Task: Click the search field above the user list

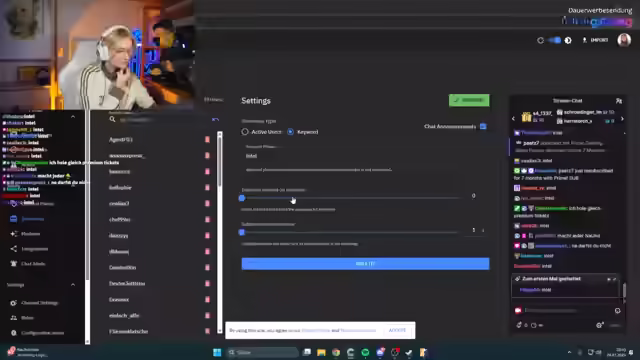Action: pos(163,120)
